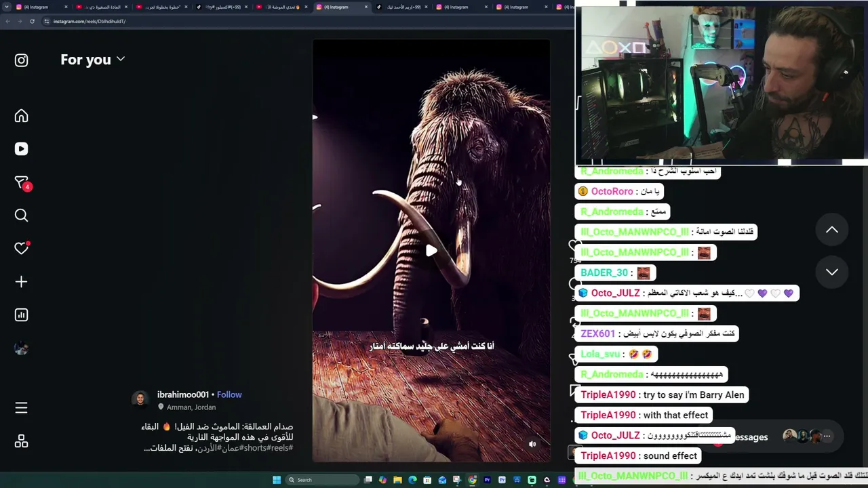868x488 pixels.
Task: Open Microsoft Edge from the taskbar
Action: click(x=413, y=480)
